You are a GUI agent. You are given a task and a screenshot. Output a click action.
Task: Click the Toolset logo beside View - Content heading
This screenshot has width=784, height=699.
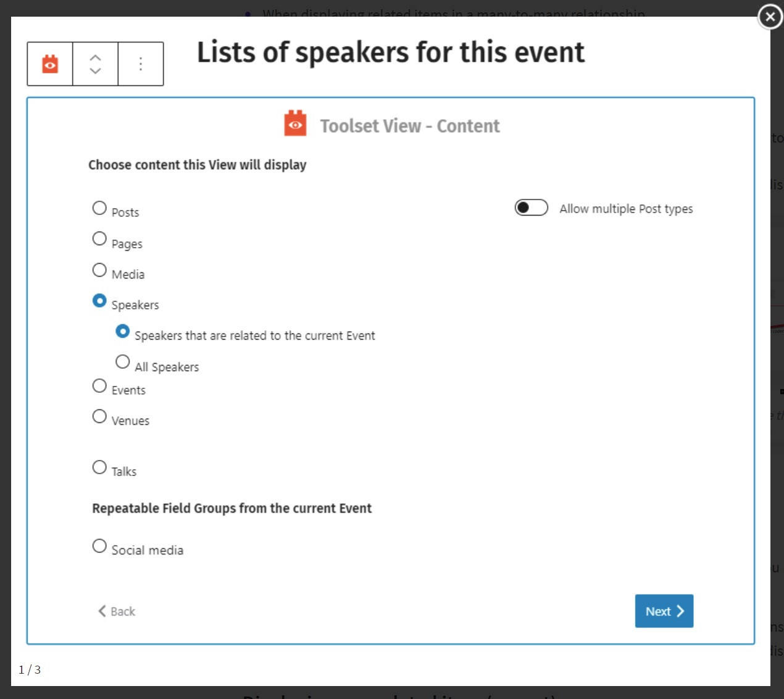[295, 123]
